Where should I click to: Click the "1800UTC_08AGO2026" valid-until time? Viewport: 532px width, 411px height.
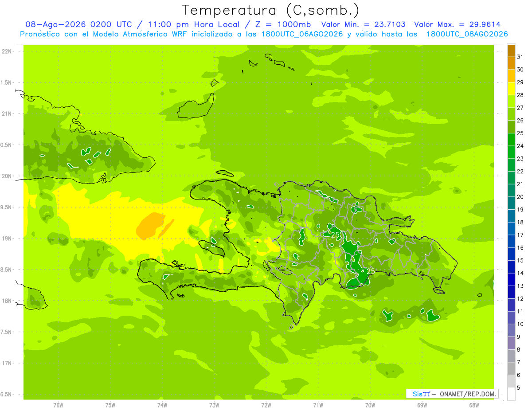(467, 34)
